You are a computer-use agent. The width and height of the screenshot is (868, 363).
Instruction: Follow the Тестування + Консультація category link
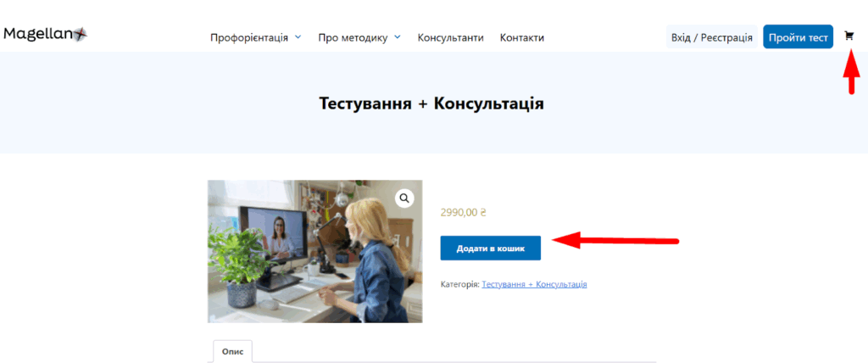(x=534, y=284)
